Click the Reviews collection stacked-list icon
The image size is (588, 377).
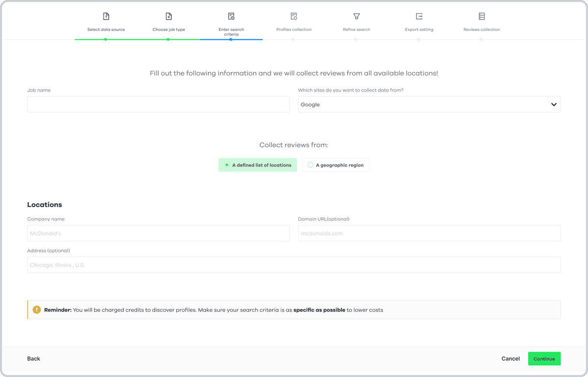click(482, 16)
